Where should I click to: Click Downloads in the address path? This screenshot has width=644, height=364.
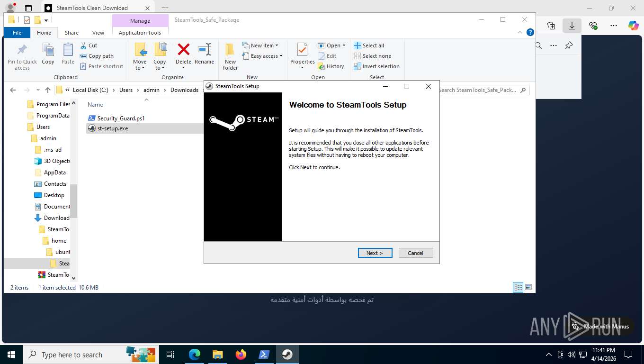click(x=184, y=90)
